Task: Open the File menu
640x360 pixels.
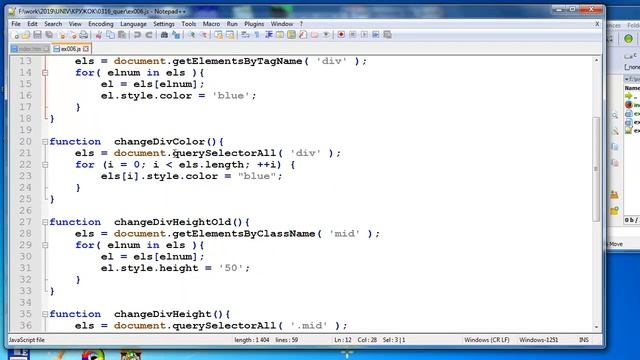Action: [16, 24]
